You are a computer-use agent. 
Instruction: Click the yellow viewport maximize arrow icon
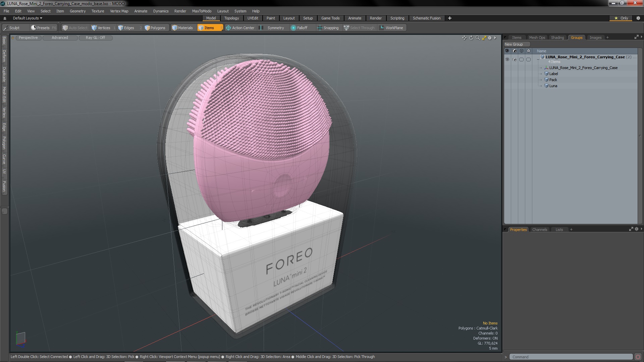tap(484, 38)
